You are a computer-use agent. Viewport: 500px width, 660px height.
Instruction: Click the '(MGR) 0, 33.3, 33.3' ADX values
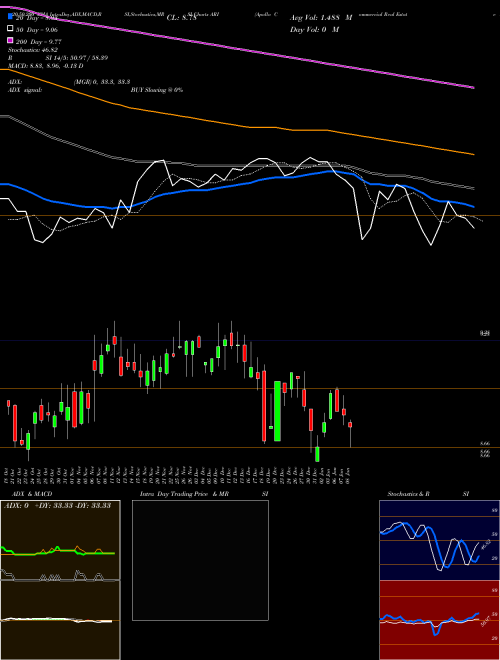point(102,82)
